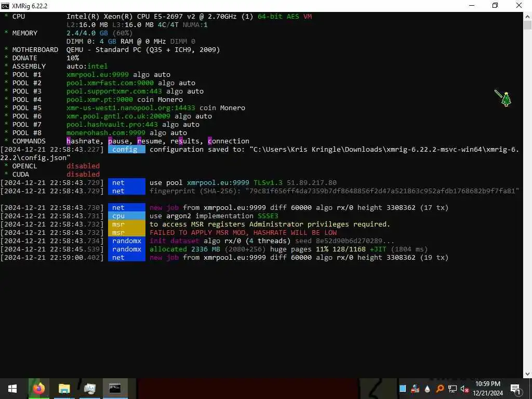The width and height of the screenshot is (532, 399).
Task: Click the 'cpu' log tag
Action: click(x=127, y=216)
